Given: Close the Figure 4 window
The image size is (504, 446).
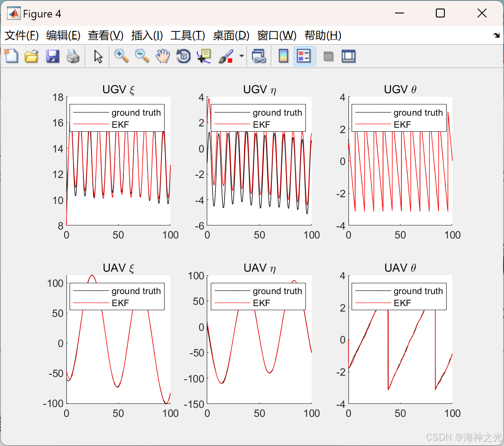Looking at the screenshot, I should (482, 13).
